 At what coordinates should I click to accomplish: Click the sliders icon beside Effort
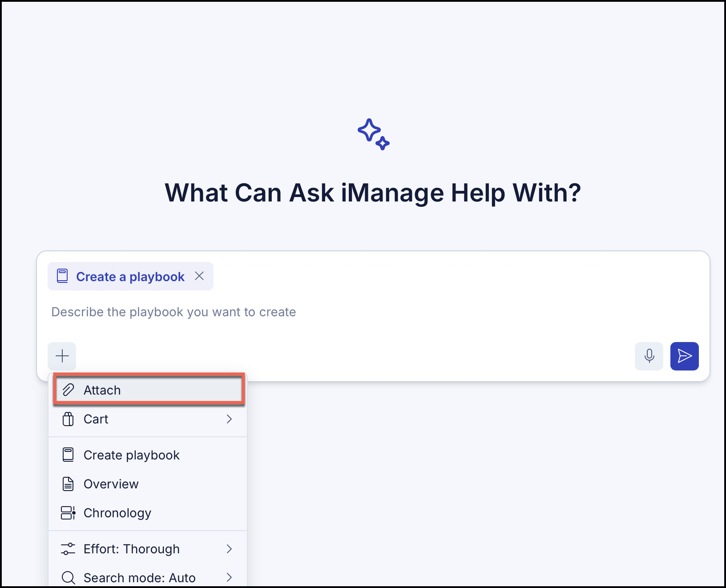pyautogui.click(x=68, y=549)
